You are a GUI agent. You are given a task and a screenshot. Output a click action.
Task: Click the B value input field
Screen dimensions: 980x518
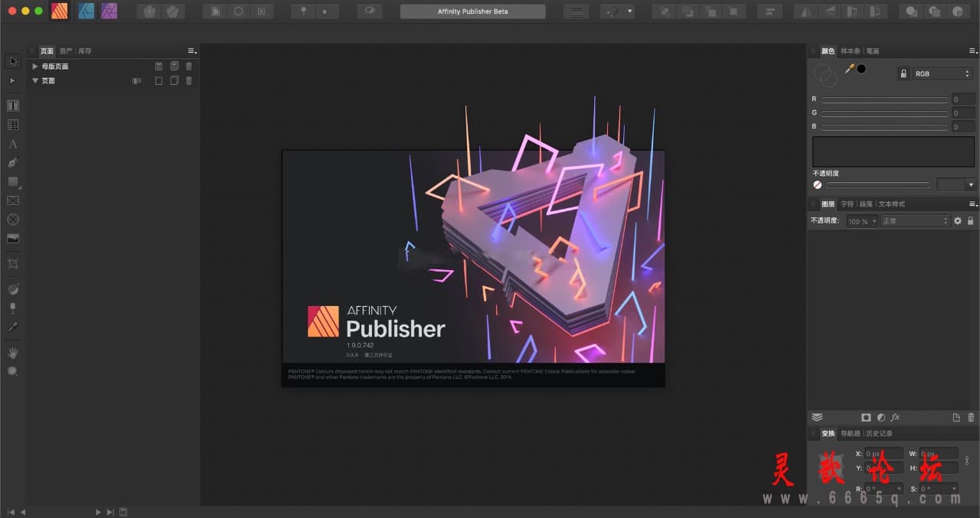963,126
